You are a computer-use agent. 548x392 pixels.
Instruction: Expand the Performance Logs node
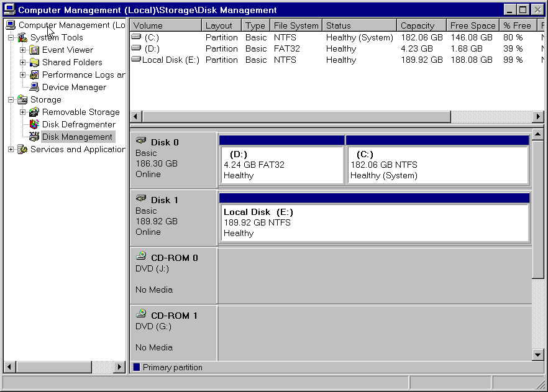tap(23, 75)
